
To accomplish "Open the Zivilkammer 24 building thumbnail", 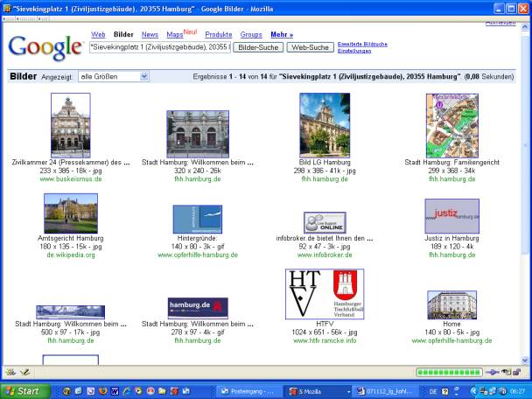I will [x=71, y=125].
